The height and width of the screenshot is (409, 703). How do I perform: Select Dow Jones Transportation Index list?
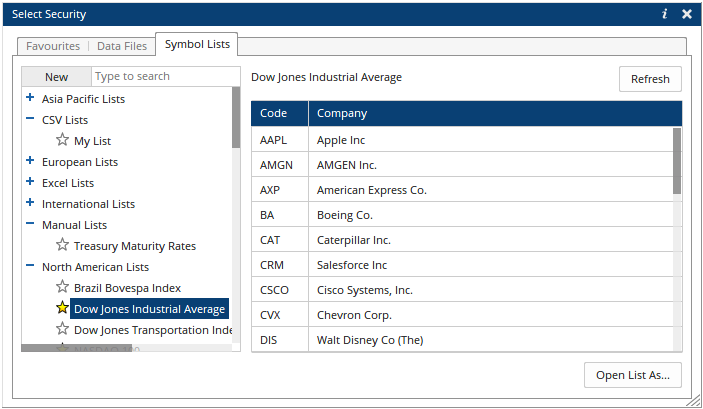(x=153, y=330)
